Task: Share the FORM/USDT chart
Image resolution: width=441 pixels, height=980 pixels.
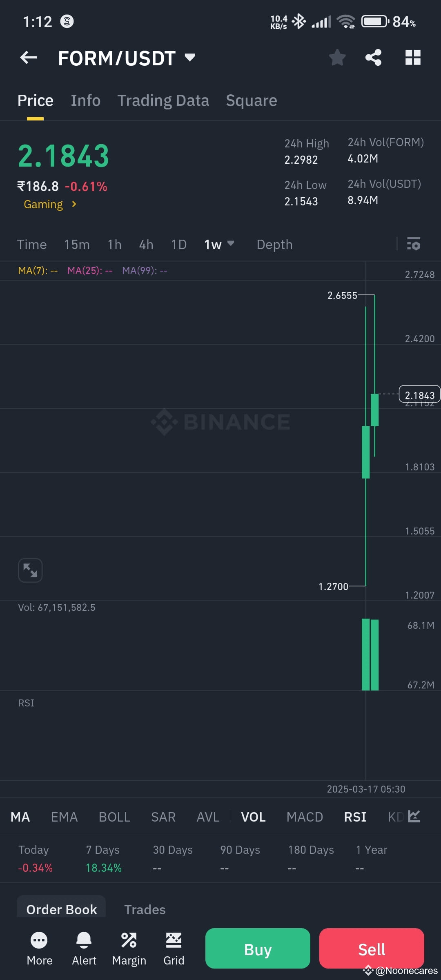Action: (x=373, y=58)
